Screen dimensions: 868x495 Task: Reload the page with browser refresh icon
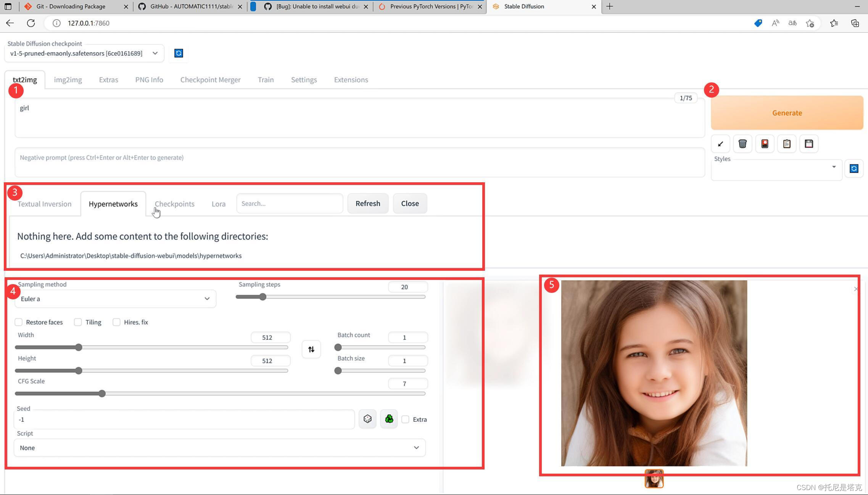click(31, 23)
